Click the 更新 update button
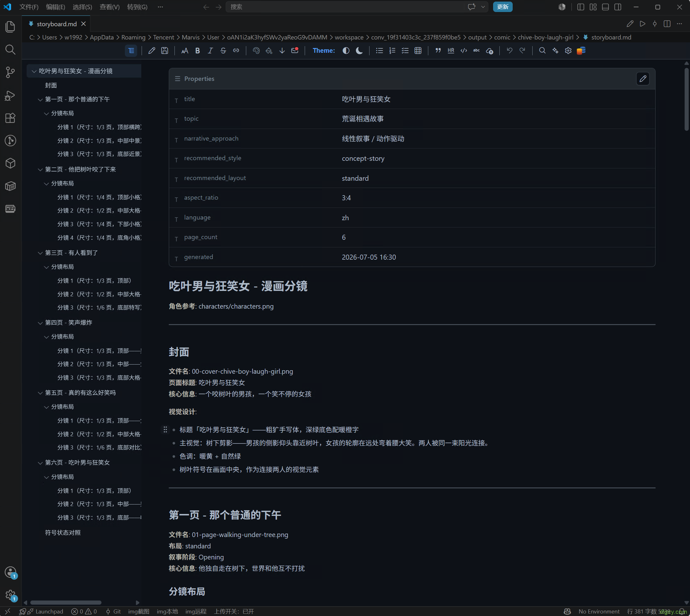Screen dimensions: 690x616 pos(503,7)
